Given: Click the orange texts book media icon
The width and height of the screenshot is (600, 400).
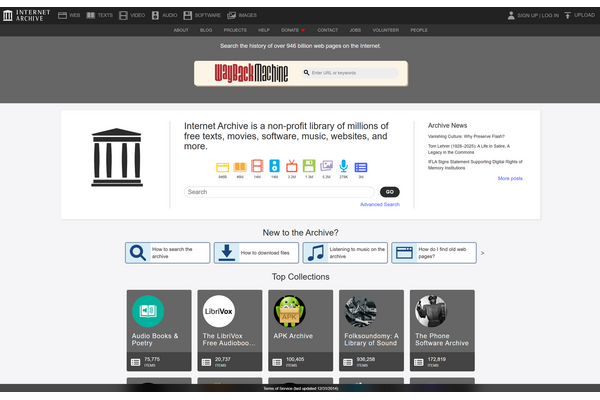Looking at the screenshot, I should tap(240, 167).
